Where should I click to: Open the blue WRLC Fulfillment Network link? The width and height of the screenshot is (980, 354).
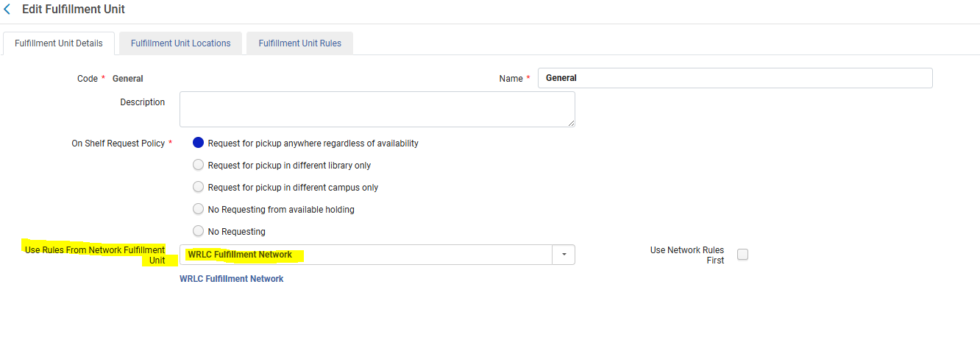[232, 279]
